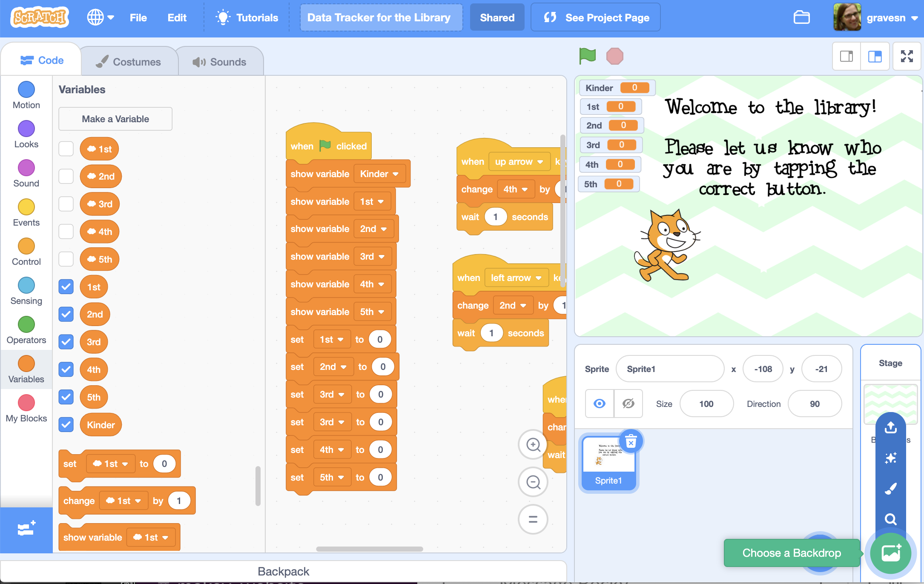Stop the project with the stop sign

[x=614, y=56]
